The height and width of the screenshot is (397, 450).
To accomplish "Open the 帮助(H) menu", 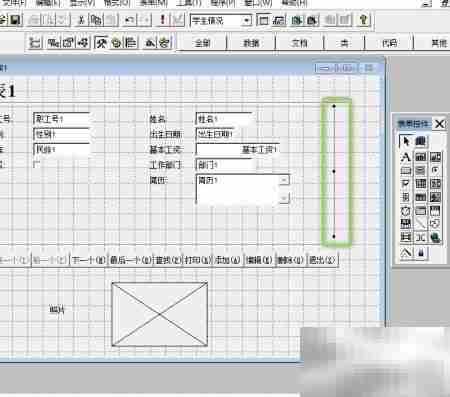I will [x=294, y=3].
